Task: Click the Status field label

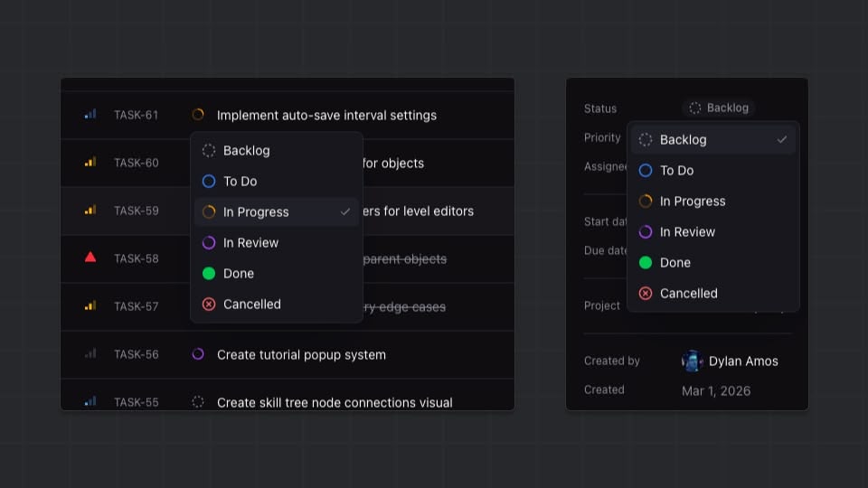Action: (600, 108)
